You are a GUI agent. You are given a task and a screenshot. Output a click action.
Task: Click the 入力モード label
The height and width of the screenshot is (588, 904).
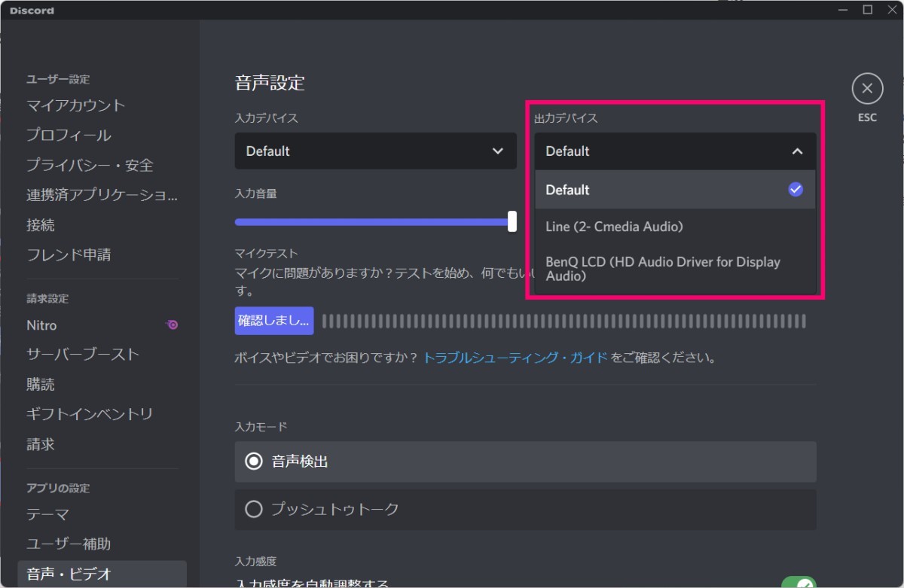(x=261, y=427)
